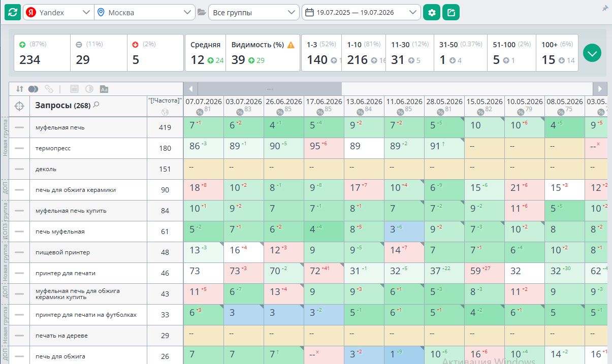Click the green export share button
The height and width of the screenshot is (364, 612).
click(450, 12)
